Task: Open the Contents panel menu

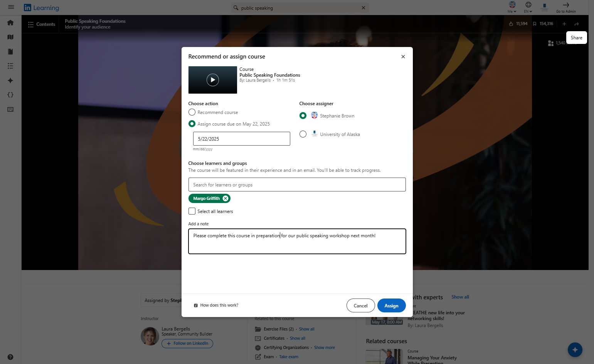Action: coord(41,24)
